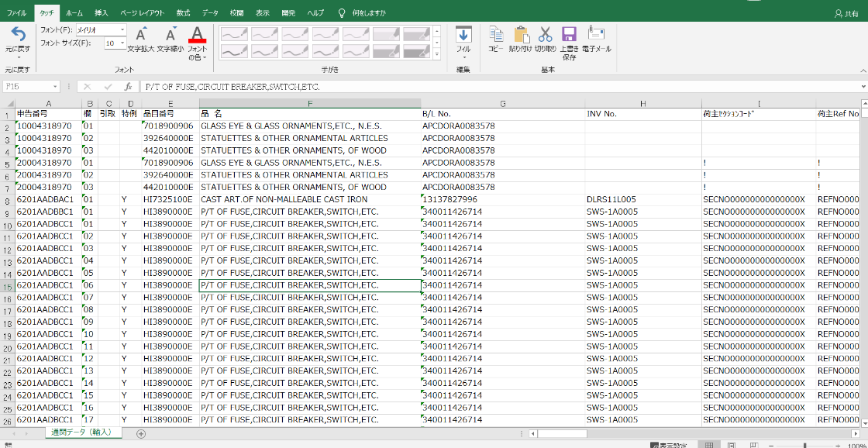Click the previous sheet navigation arrow
This screenshot has height=448, width=868.
(12, 433)
